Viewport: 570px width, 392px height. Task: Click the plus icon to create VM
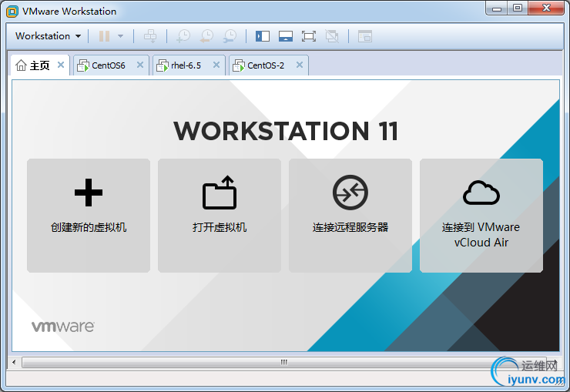pos(89,193)
